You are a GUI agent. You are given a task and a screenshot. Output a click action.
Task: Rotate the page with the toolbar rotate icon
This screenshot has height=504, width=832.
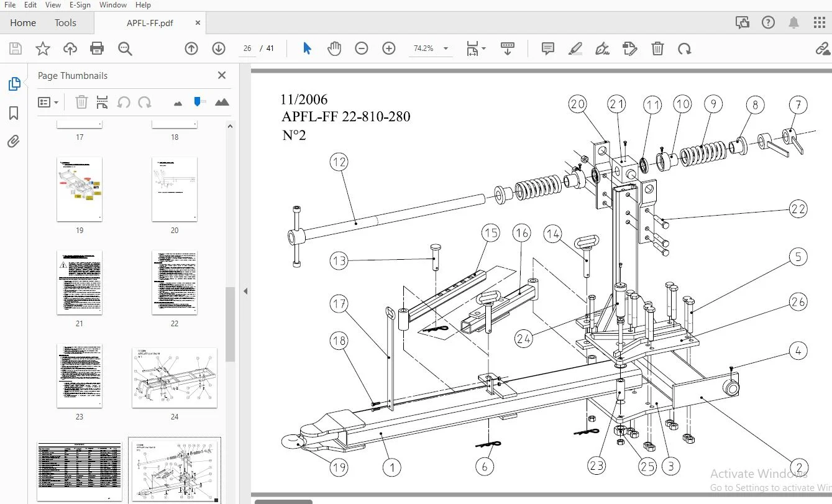click(x=684, y=48)
